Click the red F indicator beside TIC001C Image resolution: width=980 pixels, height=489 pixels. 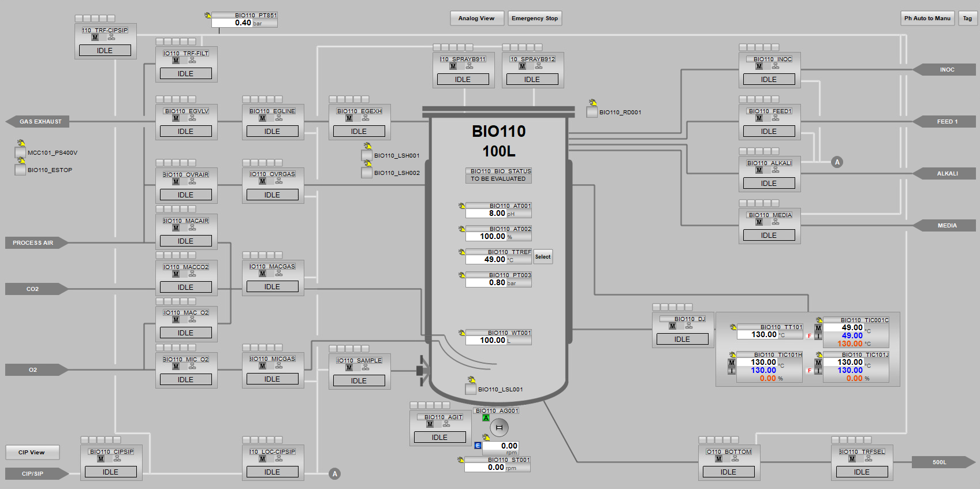coord(809,336)
